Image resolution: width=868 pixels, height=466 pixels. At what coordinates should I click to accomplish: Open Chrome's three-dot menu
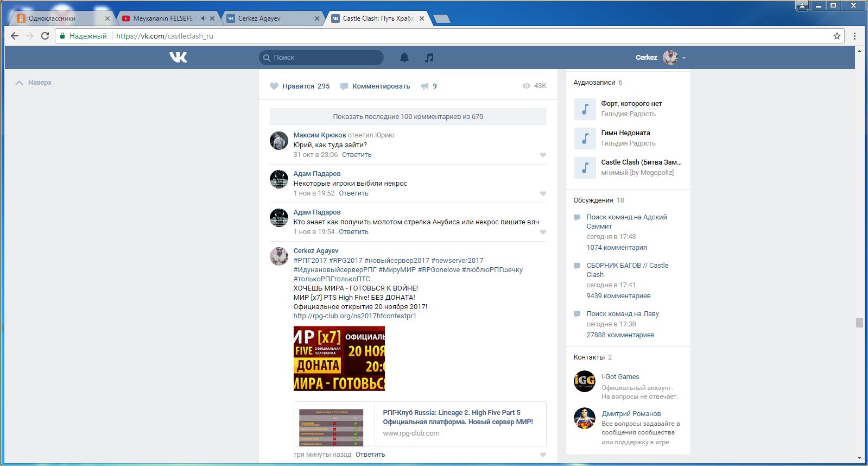point(854,36)
